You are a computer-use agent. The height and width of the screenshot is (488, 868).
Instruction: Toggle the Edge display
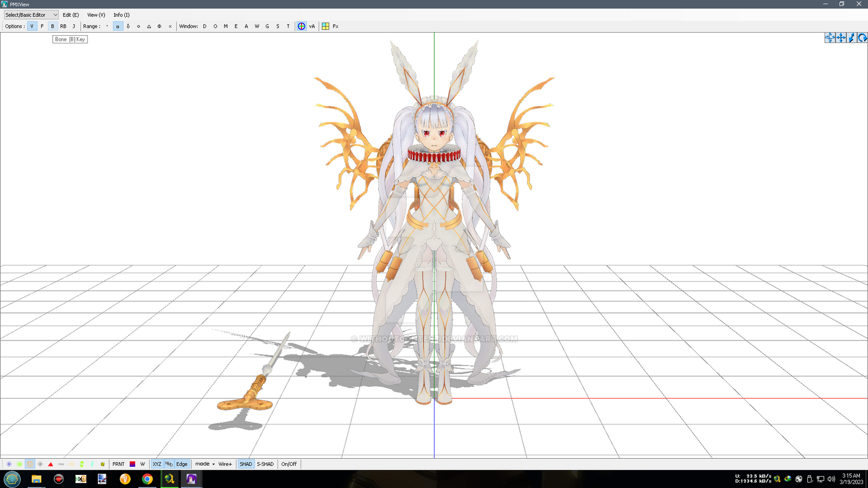click(x=182, y=464)
